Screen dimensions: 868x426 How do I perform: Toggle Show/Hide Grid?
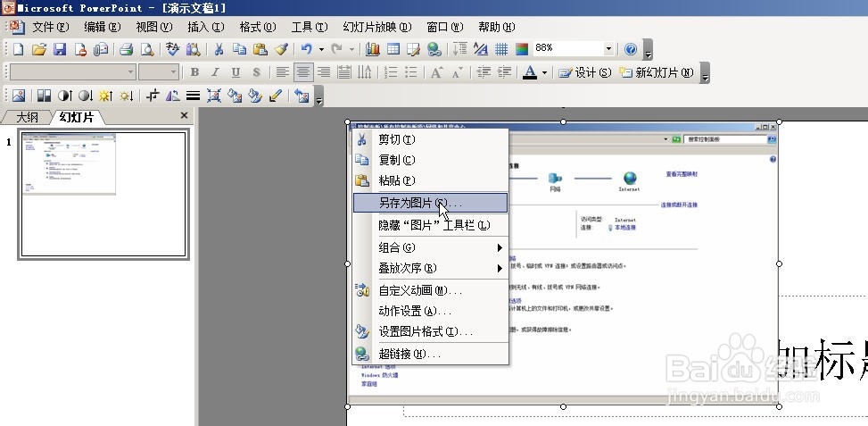[x=501, y=49]
